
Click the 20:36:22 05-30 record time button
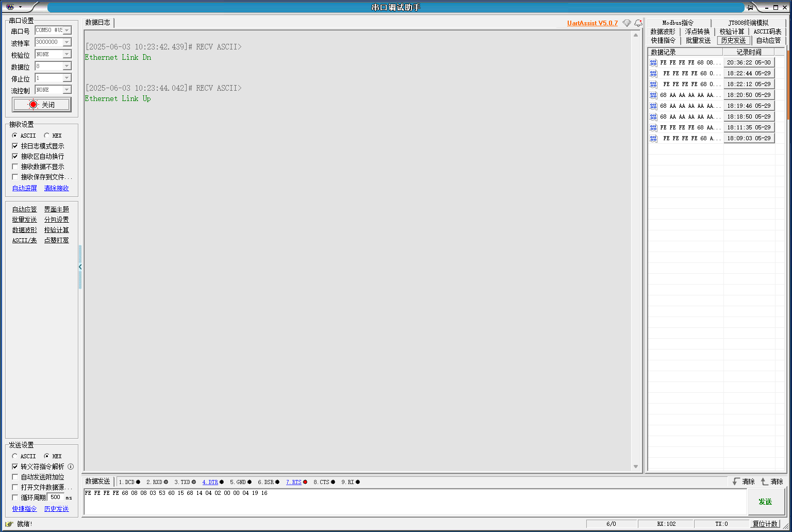[749, 63]
